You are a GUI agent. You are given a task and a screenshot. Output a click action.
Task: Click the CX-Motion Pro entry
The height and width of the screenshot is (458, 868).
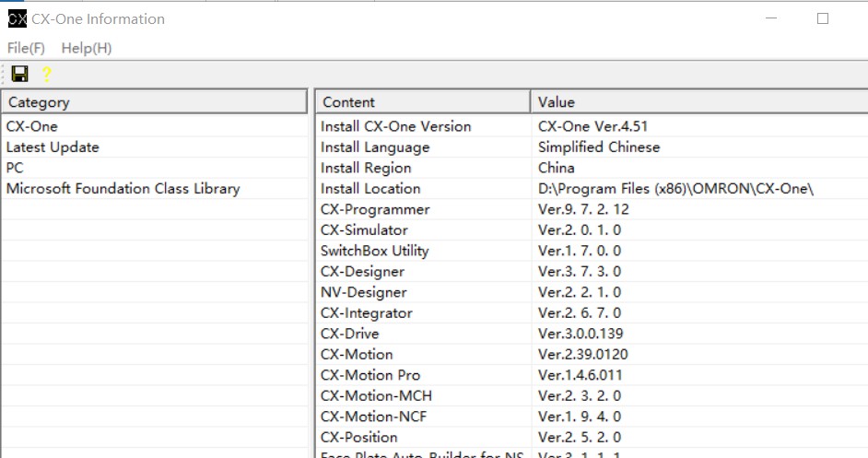tap(370, 375)
